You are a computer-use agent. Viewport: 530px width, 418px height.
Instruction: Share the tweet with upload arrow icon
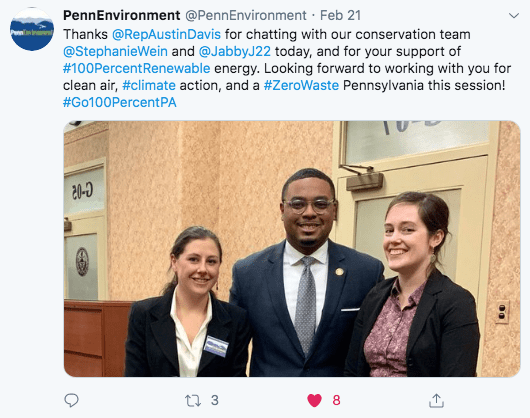tap(436, 400)
